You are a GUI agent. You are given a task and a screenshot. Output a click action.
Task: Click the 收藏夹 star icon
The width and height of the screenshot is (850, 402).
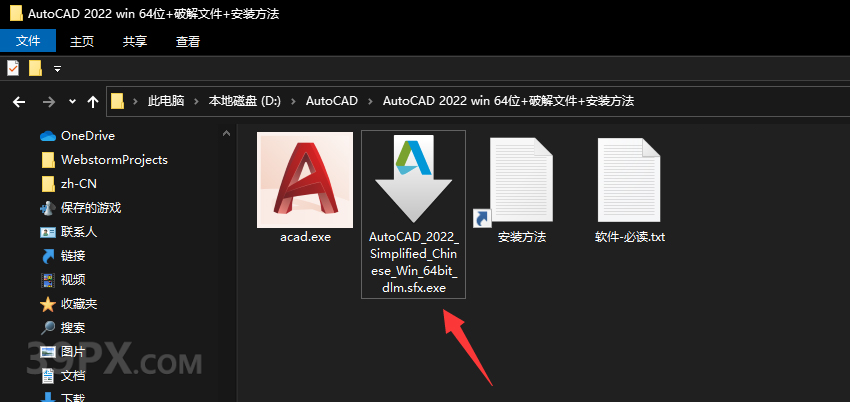tap(48, 304)
